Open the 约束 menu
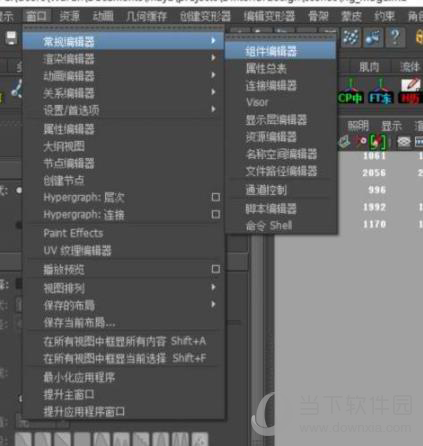This screenshot has width=423, height=446. click(x=384, y=16)
